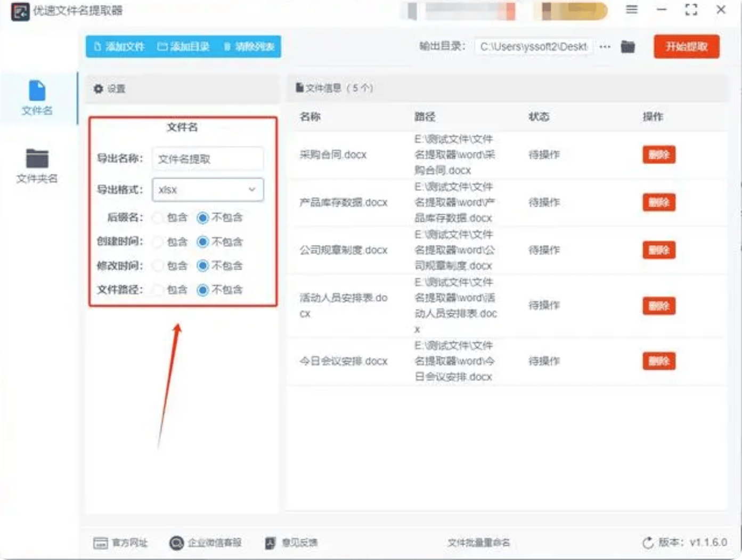The image size is (742, 560).
Task: Click the 清除列表 button
Action: coord(249,47)
